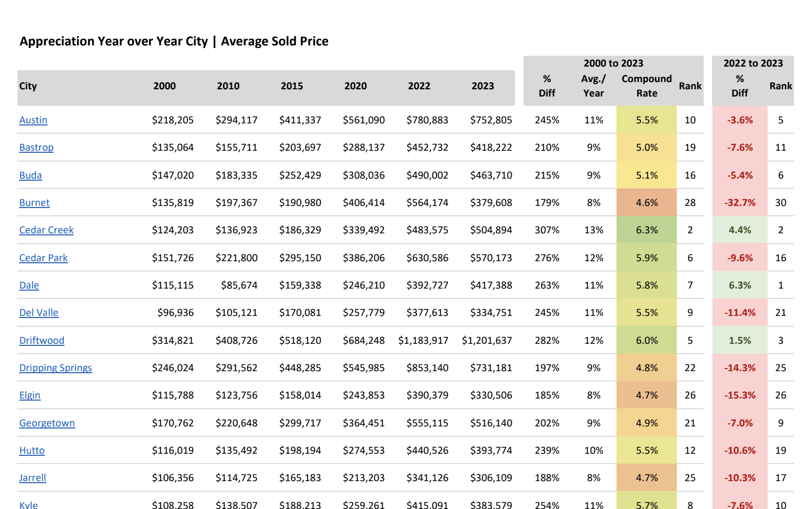Select Hutto's -10.6% difference cell
Viewport: 812px width, 509px height.
[x=740, y=451]
